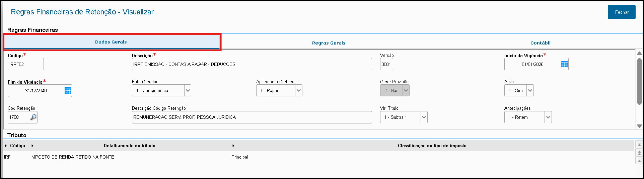
Task: Click the Fechar button
Action: (621, 12)
